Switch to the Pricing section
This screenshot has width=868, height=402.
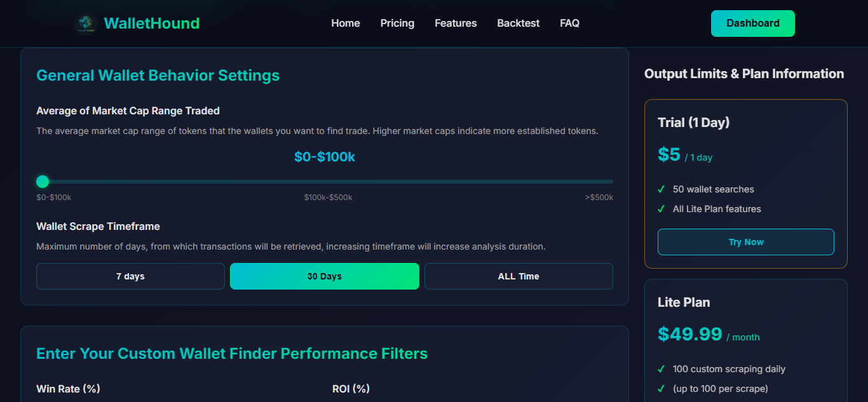[397, 23]
